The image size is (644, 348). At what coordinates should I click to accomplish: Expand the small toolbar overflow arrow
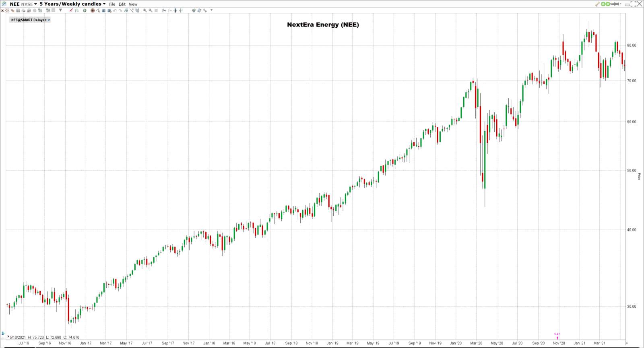211,10
